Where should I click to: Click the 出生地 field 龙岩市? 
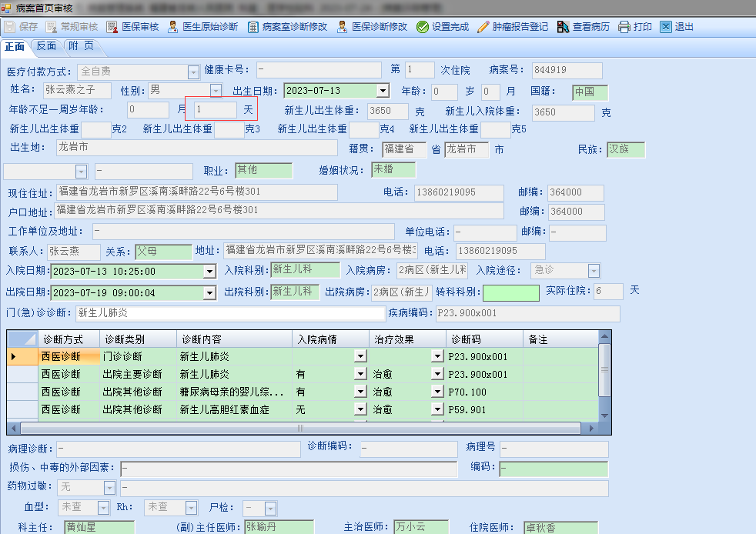tap(197, 148)
